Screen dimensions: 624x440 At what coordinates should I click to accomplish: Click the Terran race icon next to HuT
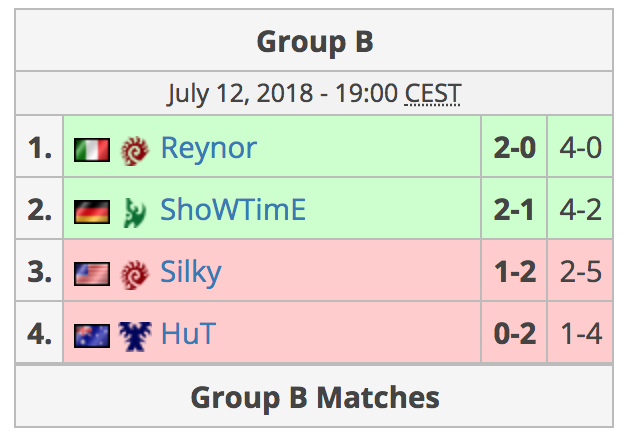[x=135, y=336]
